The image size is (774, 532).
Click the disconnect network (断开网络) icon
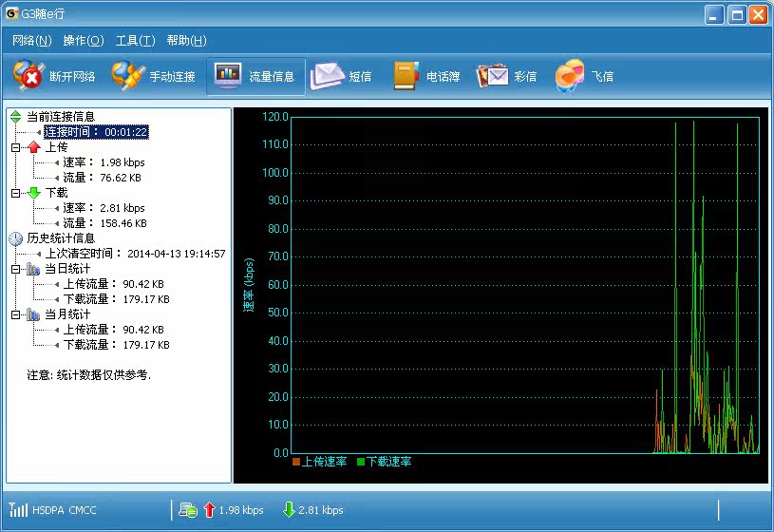pyautogui.click(x=29, y=76)
